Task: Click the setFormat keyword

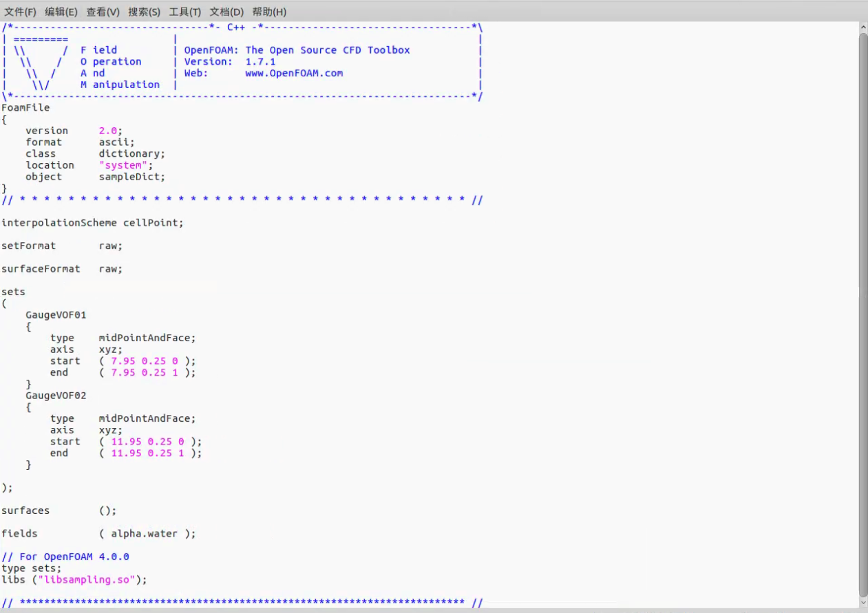Action: point(29,246)
